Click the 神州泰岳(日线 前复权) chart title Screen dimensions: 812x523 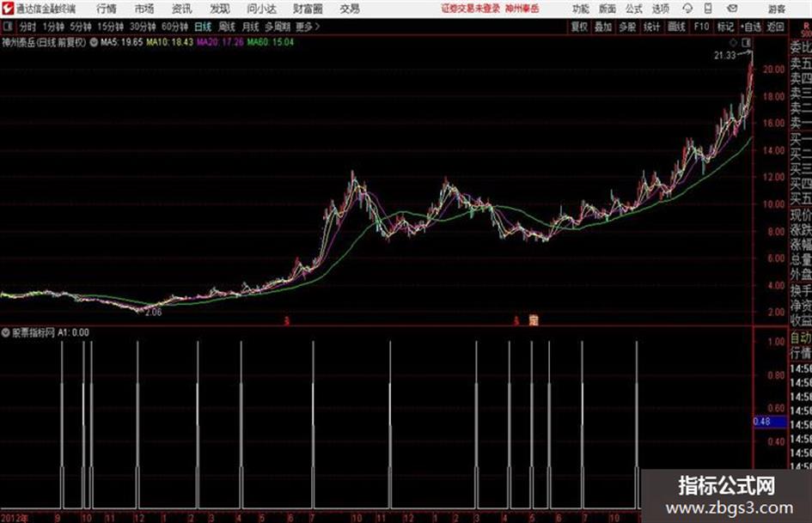click(x=44, y=42)
